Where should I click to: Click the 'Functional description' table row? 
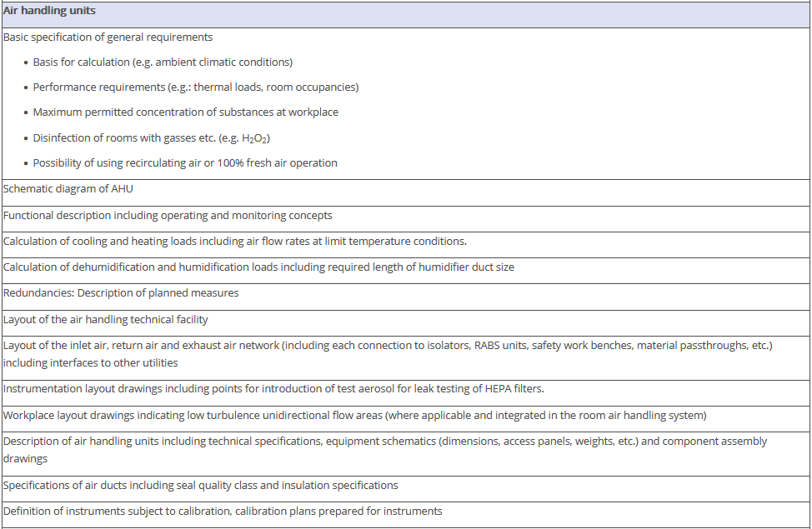168,216
